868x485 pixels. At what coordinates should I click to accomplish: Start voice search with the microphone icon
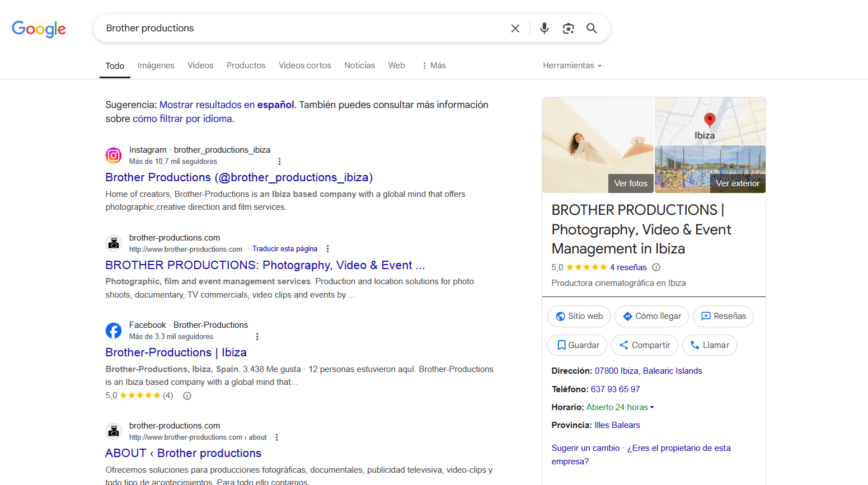544,29
